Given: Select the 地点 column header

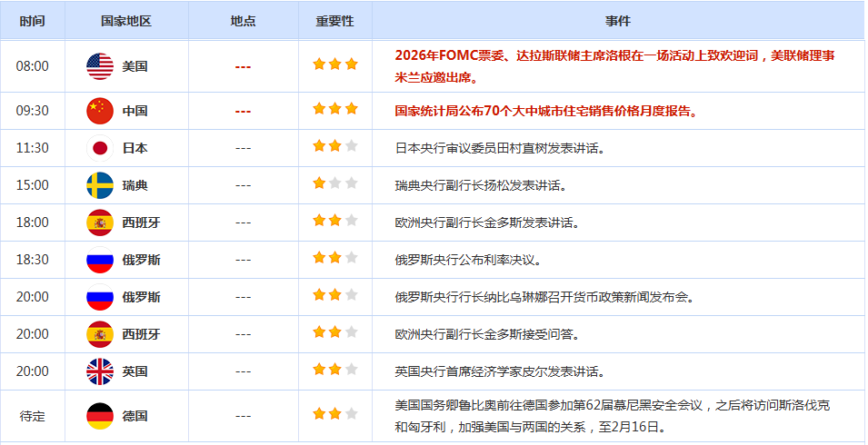Looking at the screenshot, I should pos(243,21).
